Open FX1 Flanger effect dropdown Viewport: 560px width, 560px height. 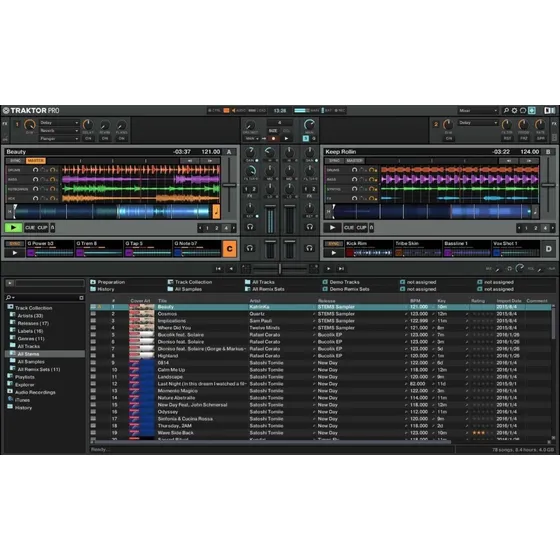point(59,139)
